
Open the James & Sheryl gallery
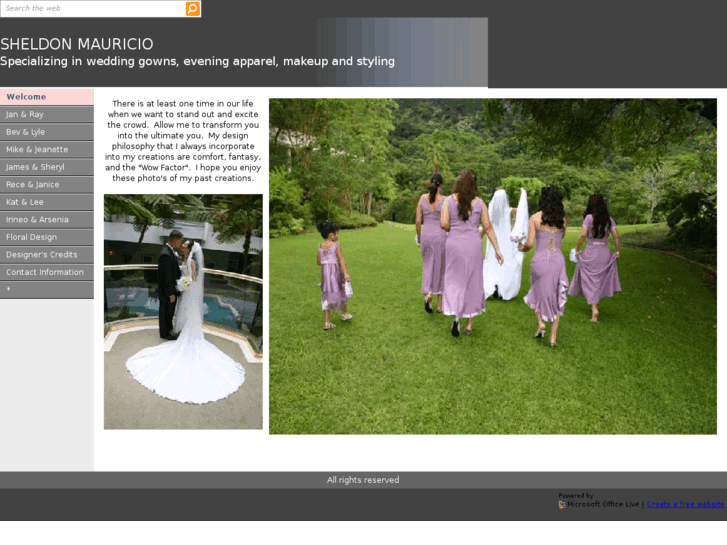coord(47,167)
